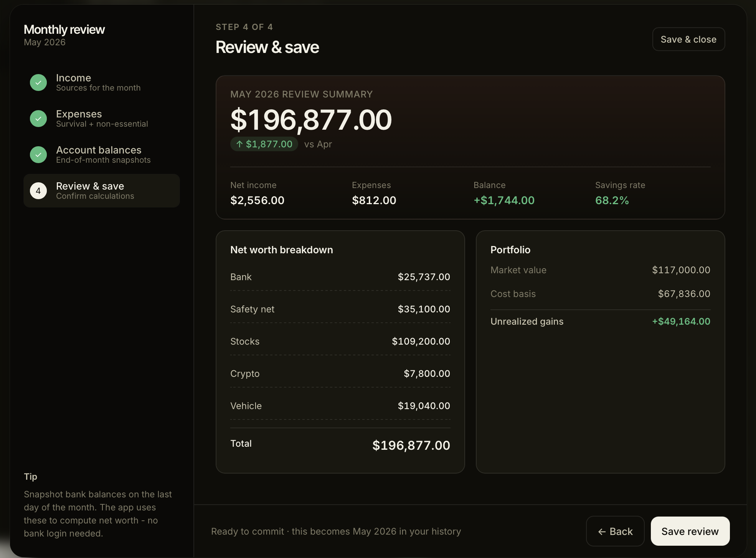
Task: Click the Bank row amount $25,737.00
Action: [424, 277]
